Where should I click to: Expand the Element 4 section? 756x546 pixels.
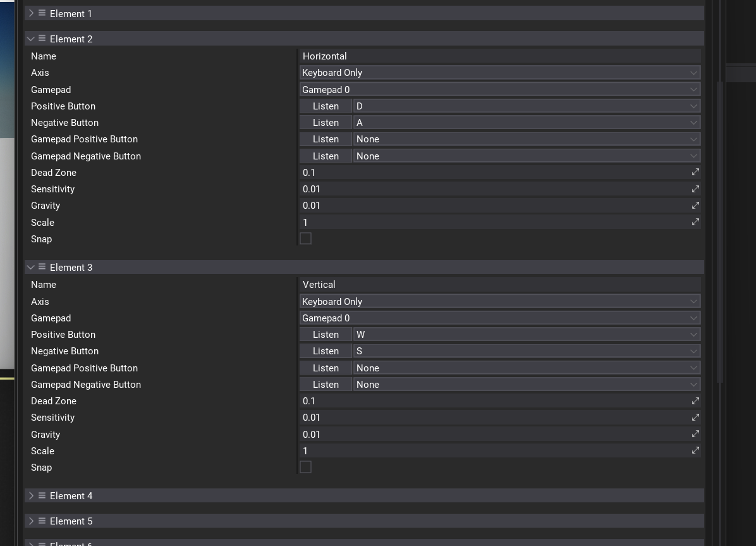tap(30, 495)
